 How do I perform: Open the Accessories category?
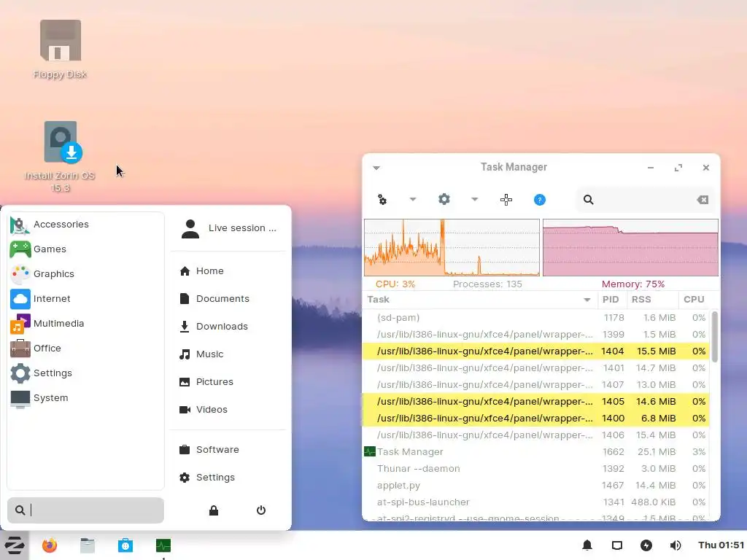click(86, 225)
